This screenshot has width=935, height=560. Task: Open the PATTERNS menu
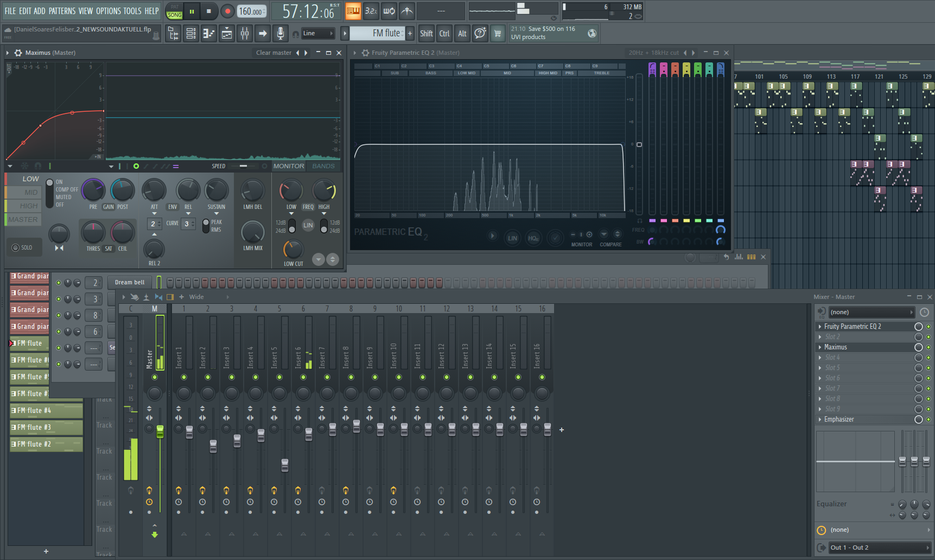point(62,11)
